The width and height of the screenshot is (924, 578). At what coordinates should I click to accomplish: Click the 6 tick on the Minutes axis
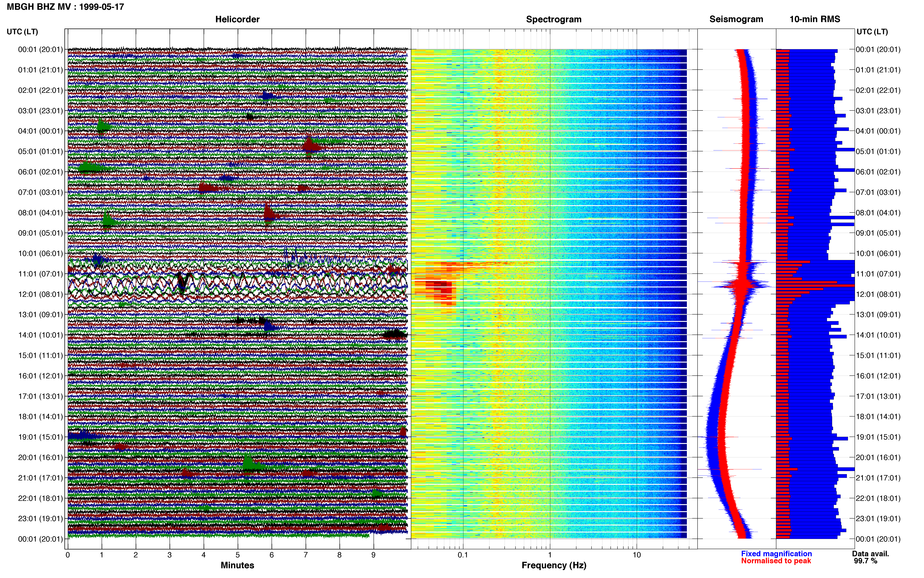click(x=272, y=555)
